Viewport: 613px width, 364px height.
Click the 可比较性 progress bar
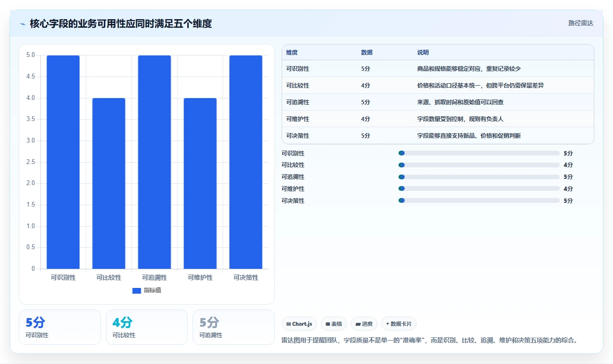[x=479, y=165]
